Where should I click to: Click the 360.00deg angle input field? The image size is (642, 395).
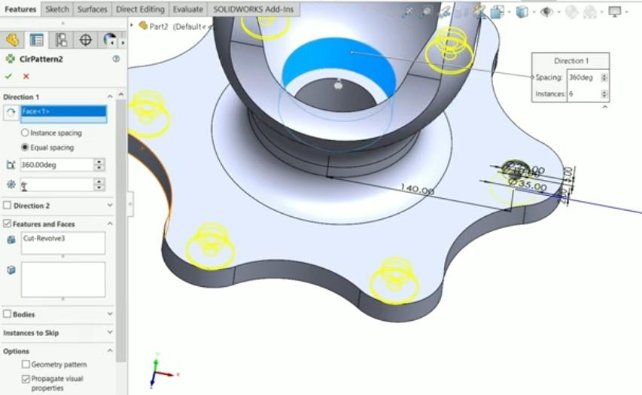tap(57, 165)
